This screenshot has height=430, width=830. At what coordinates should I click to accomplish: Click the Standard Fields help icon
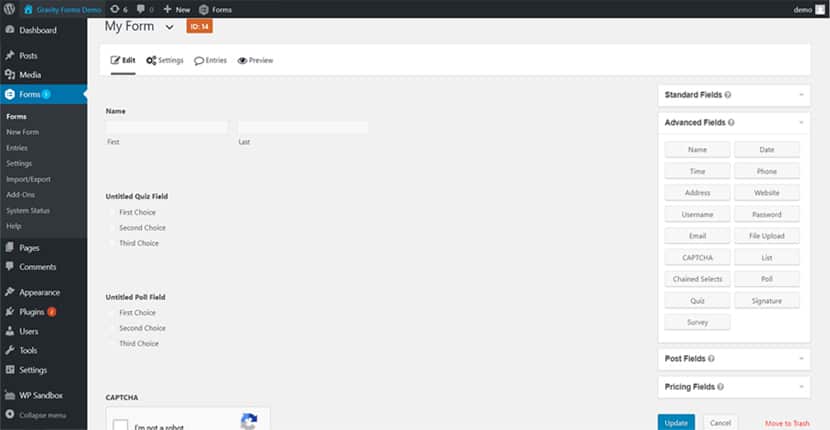click(x=728, y=95)
